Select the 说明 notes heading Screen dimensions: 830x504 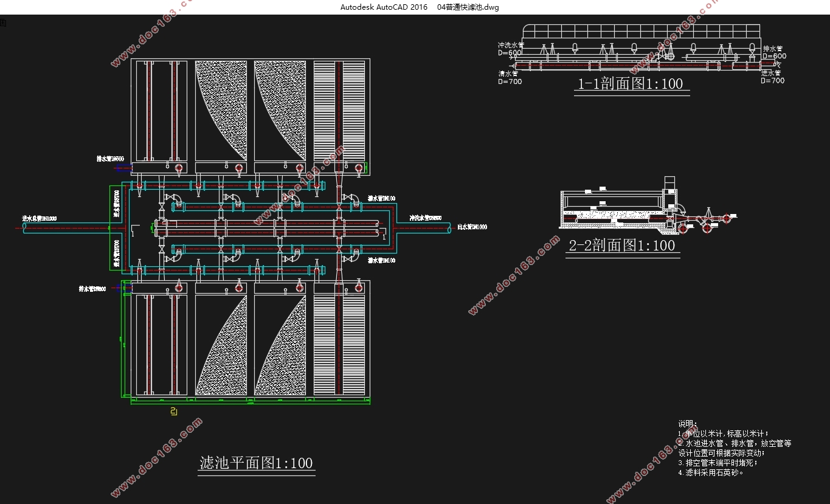click(x=688, y=424)
